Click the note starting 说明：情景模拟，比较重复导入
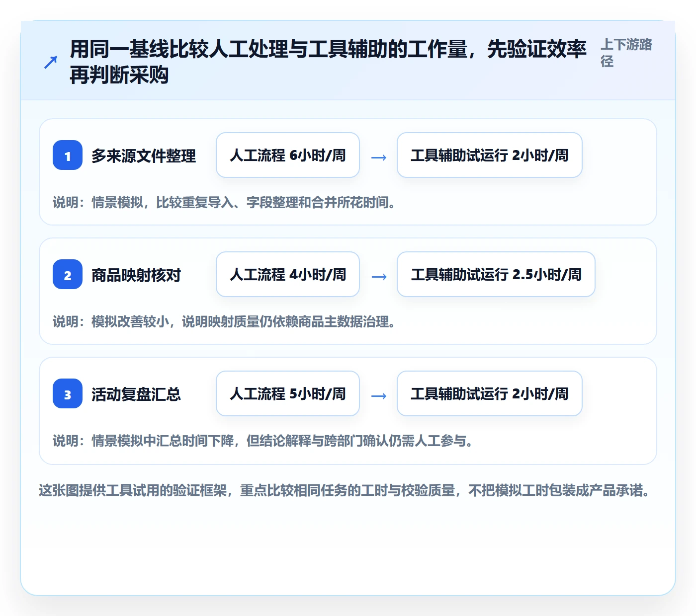The height and width of the screenshot is (616, 696). pos(224,202)
